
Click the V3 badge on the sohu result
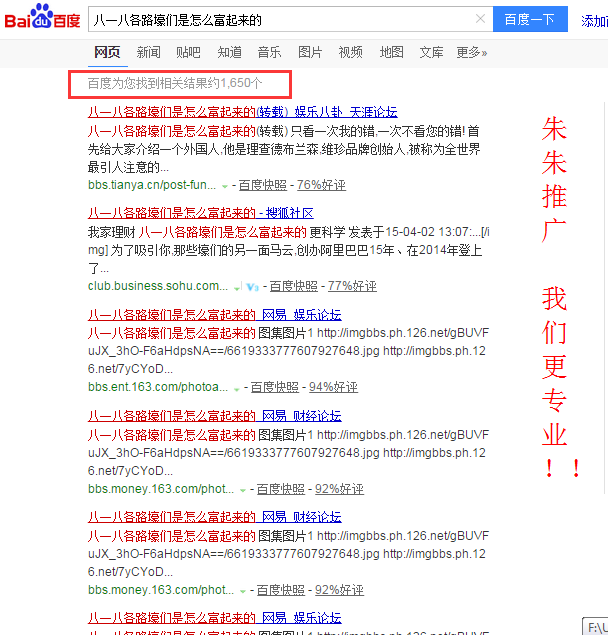252,287
